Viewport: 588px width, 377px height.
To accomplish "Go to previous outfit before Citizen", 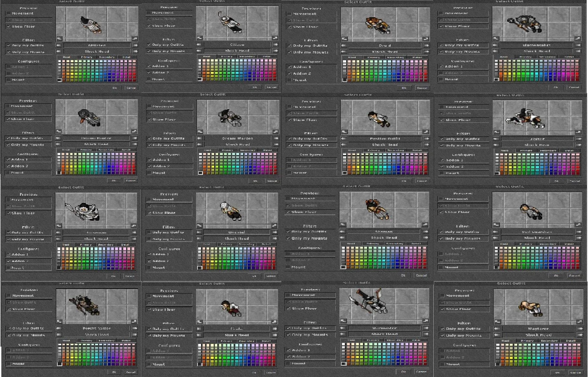I will tap(199, 44).
